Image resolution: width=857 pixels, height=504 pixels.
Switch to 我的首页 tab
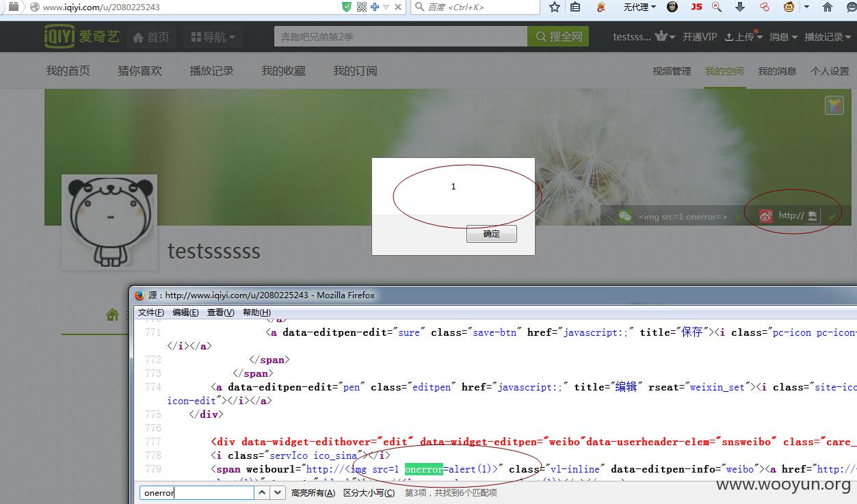tap(68, 71)
